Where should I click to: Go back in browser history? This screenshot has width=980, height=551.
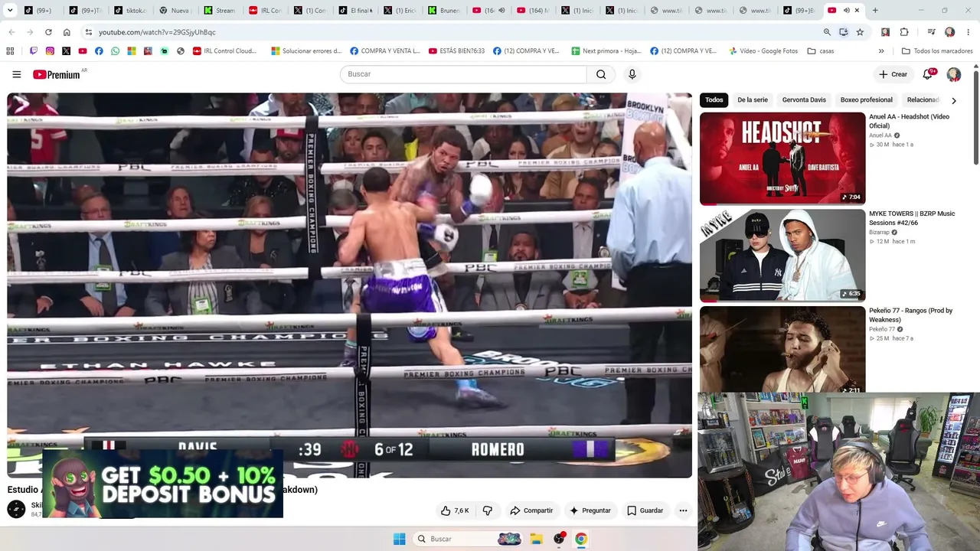(x=11, y=32)
